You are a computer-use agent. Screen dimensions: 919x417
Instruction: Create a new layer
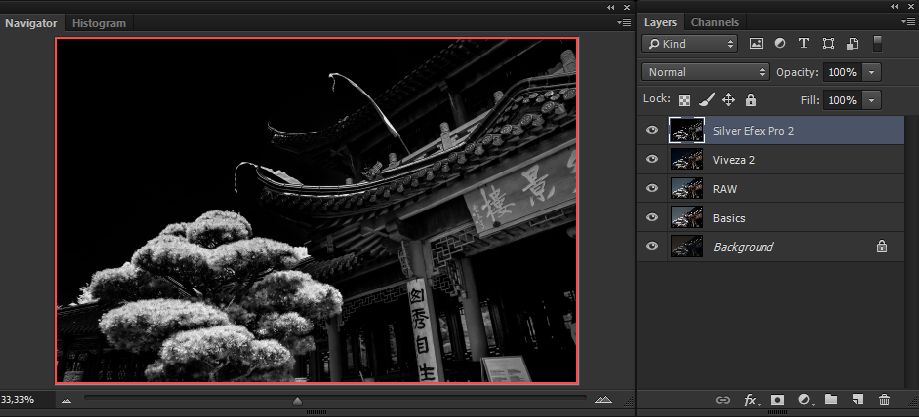857,399
